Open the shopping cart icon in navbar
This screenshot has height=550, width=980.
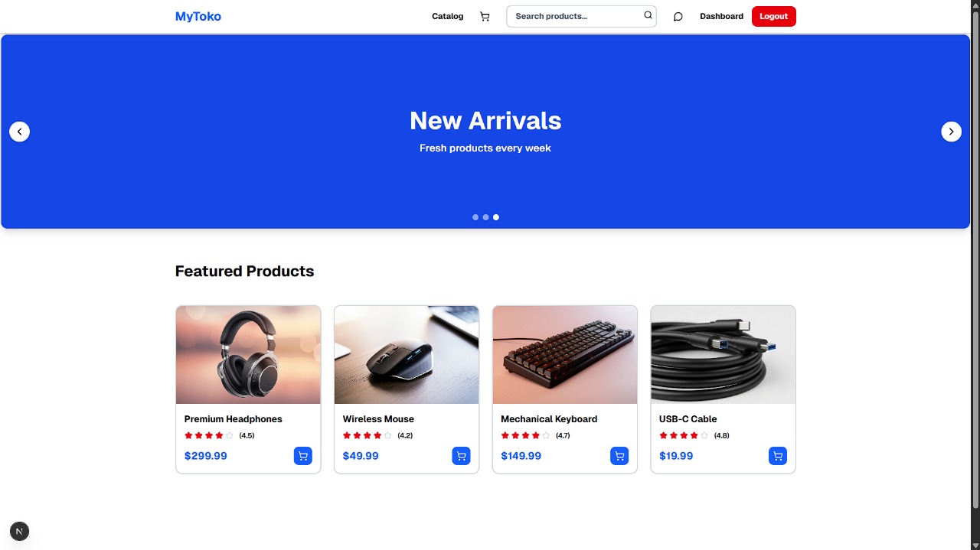(x=485, y=16)
